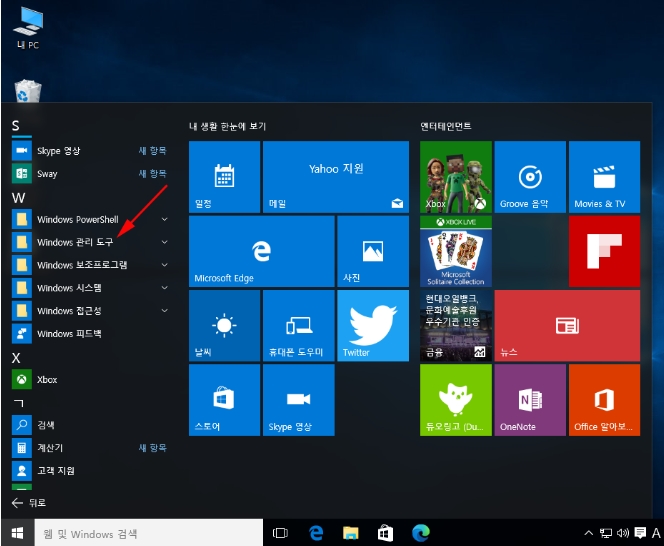Jump via the W letter header
Image resolution: width=664 pixels, height=546 pixels.
(x=18, y=198)
